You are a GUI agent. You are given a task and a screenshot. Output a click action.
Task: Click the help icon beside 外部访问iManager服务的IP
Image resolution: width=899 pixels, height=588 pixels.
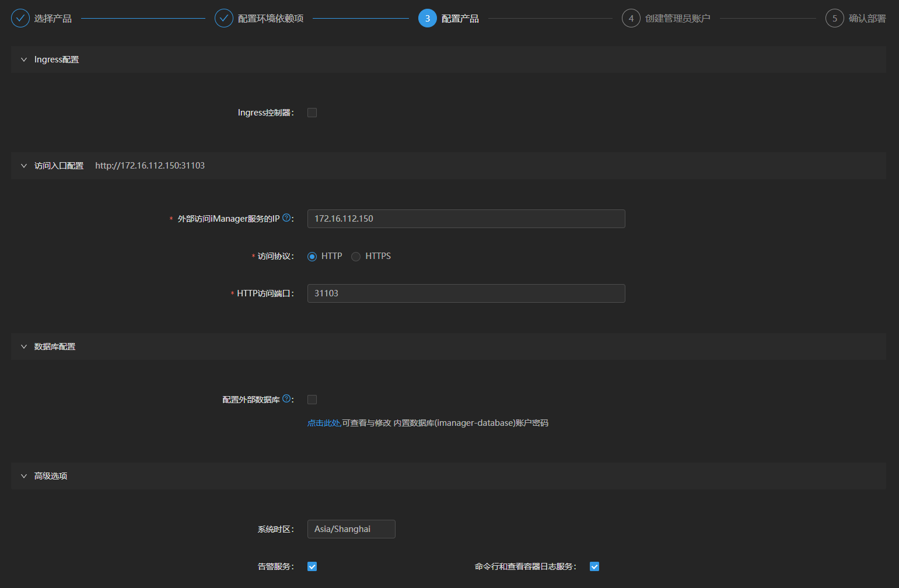tap(286, 217)
